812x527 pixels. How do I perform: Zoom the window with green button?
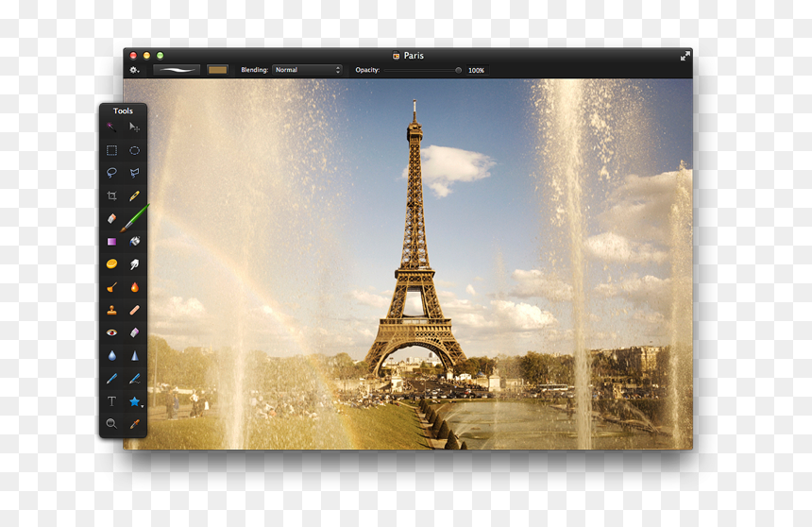[x=160, y=56]
